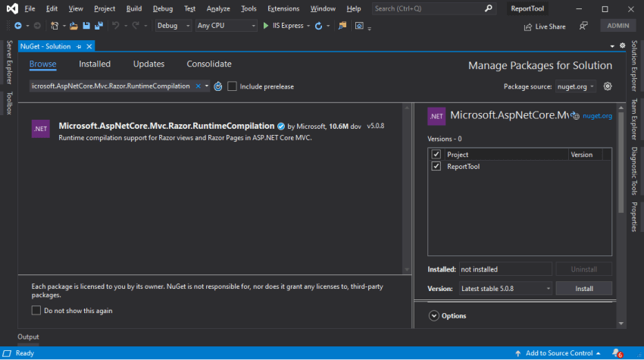Close the NuGet - Solution tab
The image size is (644, 360).
(89, 46)
